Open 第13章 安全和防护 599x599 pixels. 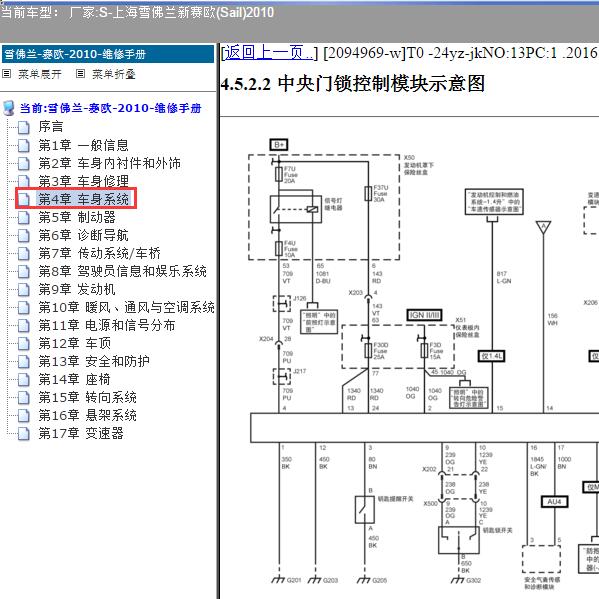click(x=94, y=361)
